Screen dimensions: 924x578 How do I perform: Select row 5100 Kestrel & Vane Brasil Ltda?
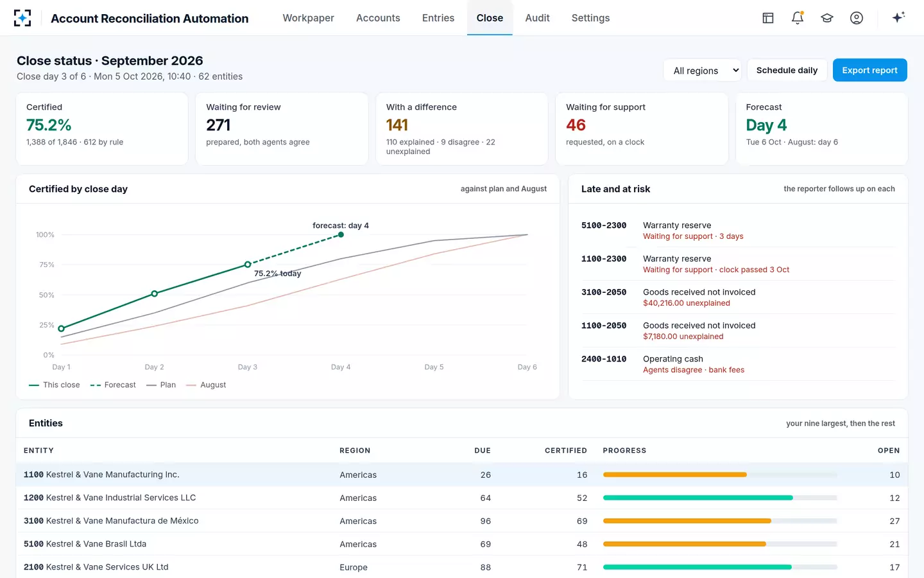pos(462,544)
